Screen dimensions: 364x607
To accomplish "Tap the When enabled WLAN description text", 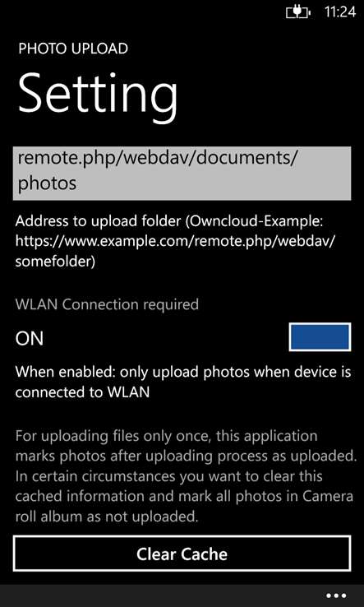I will point(183,382).
